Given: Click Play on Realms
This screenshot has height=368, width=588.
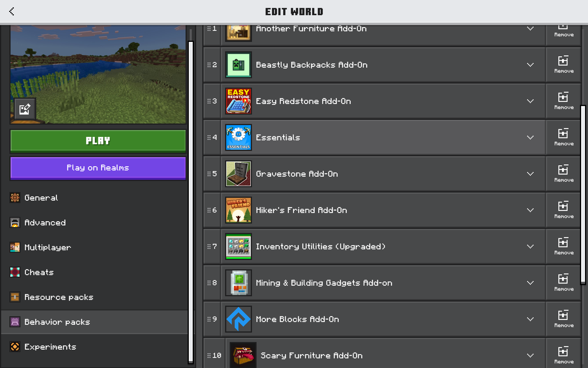Looking at the screenshot, I should tap(98, 168).
